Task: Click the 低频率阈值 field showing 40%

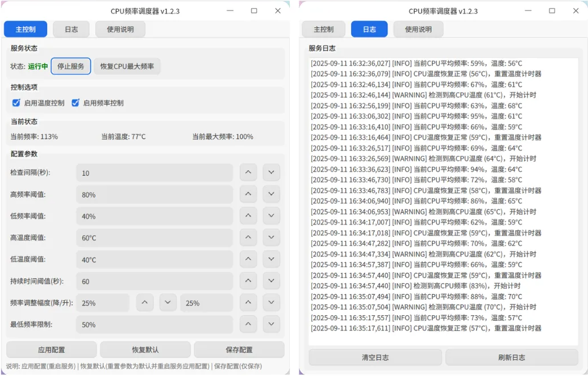Action: [155, 216]
